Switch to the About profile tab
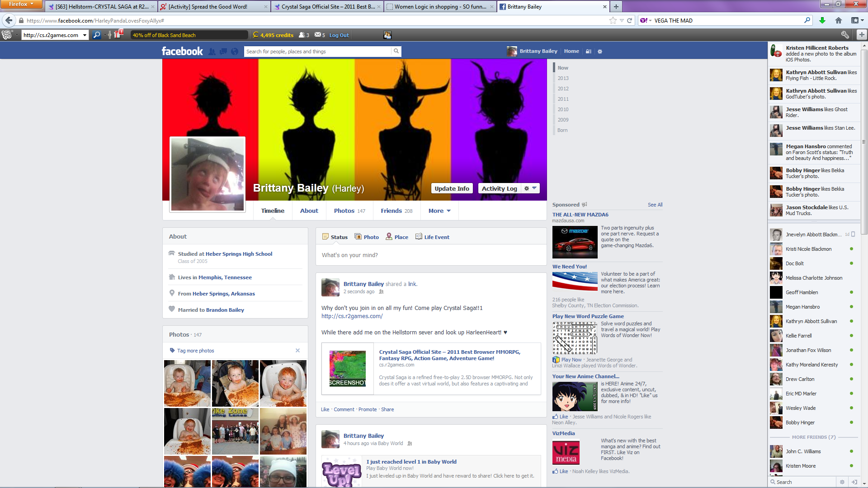The image size is (868, 488). coord(309,211)
